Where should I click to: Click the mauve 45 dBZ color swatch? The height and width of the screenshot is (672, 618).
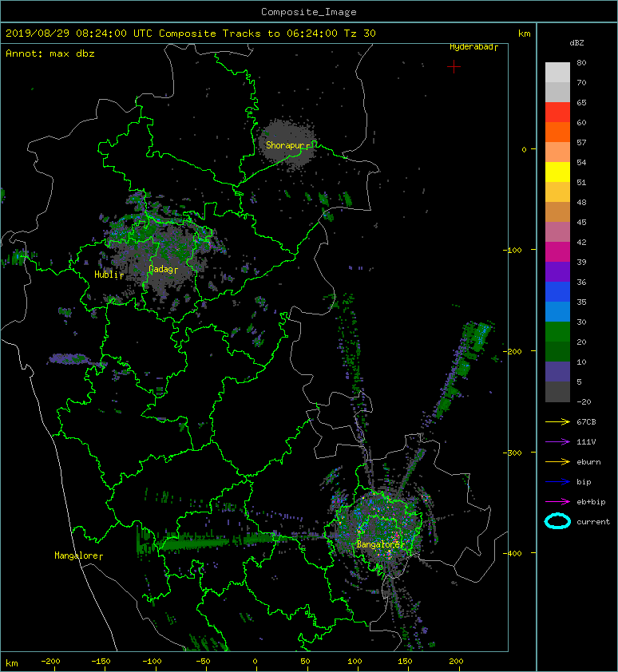[x=557, y=231]
